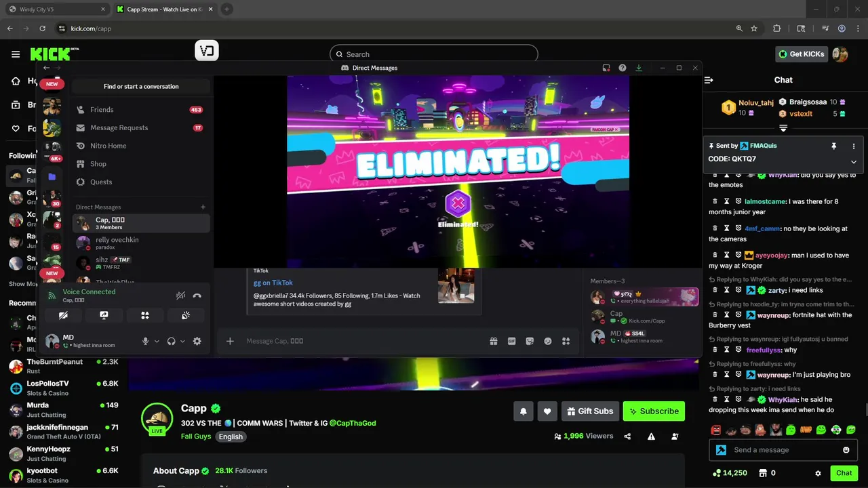Disconnect from the Discord voice call

click(197, 296)
